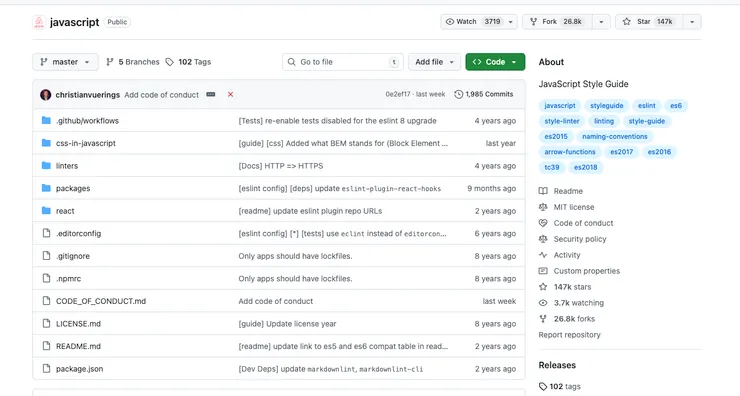The height and width of the screenshot is (396, 740).
Task: Click the javascript repository name
Action: [x=75, y=22]
